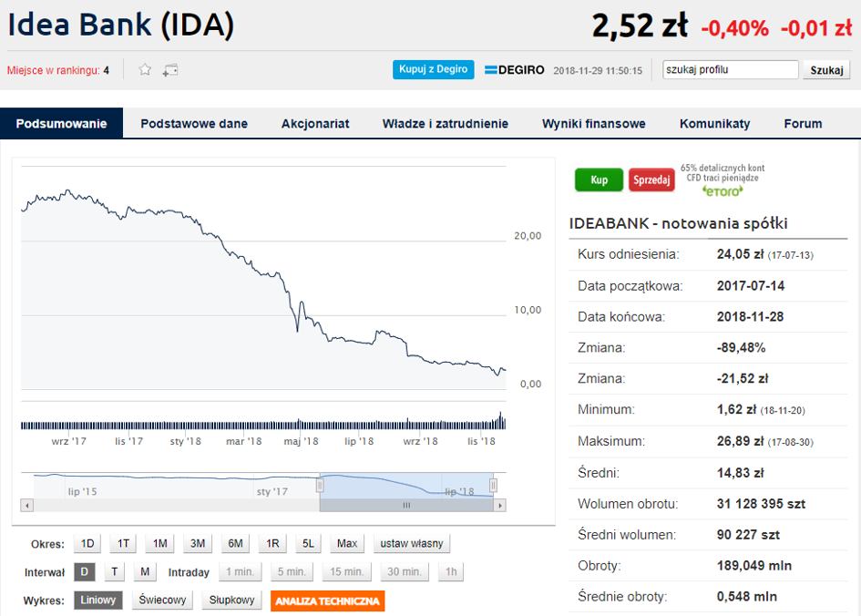861x616 pixels.
Task: Switch to the Komunikaty tab
Action: (x=715, y=124)
